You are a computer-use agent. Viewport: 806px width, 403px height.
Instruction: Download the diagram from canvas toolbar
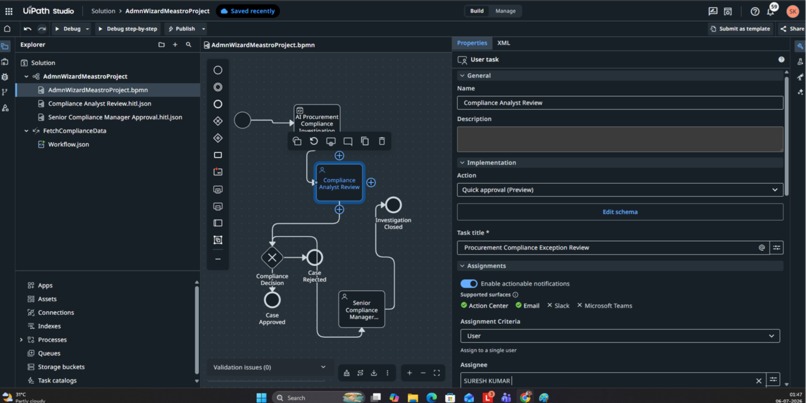374,373
